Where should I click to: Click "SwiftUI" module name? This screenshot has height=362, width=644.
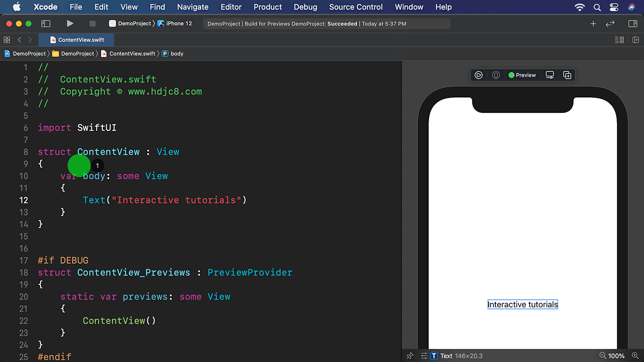[x=97, y=127]
